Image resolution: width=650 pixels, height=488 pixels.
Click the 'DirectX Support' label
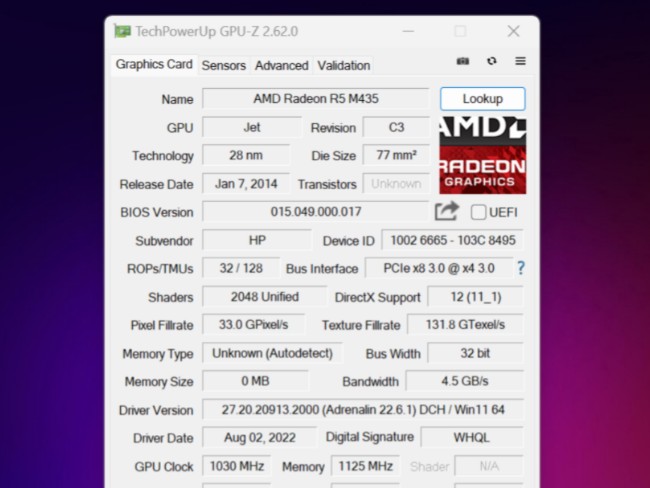[377, 297]
